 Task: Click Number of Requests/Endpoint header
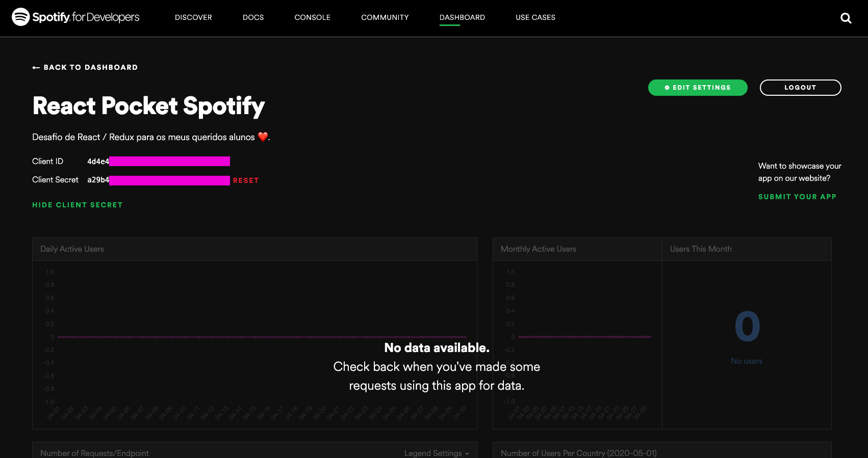tap(94, 453)
